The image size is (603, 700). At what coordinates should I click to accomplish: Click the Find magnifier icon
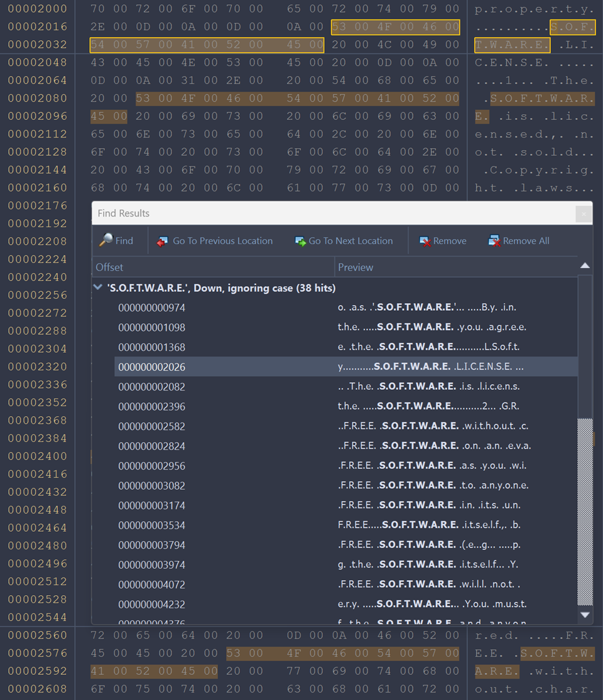106,240
